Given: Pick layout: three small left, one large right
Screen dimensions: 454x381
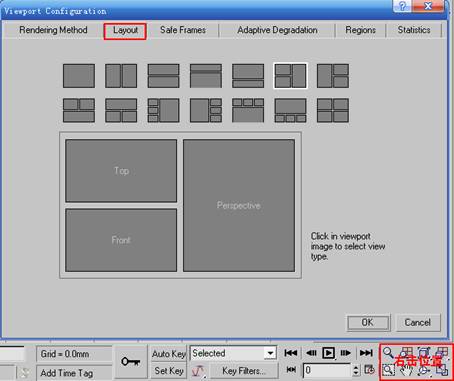Looking at the screenshot, I should click(x=163, y=110).
